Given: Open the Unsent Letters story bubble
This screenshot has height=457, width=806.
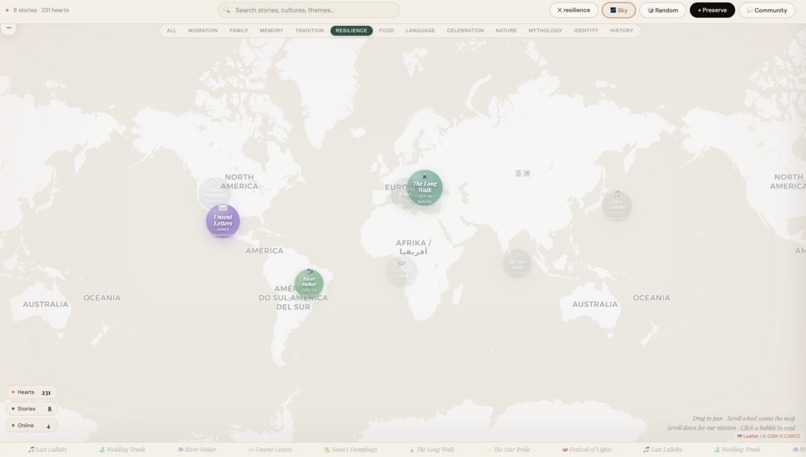Looking at the screenshot, I should point(223,221).
